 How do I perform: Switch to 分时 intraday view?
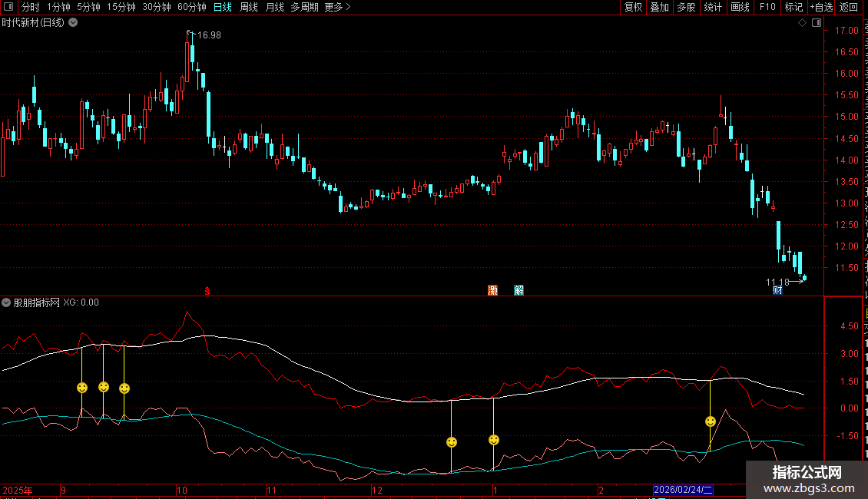(x=30, y=8)
